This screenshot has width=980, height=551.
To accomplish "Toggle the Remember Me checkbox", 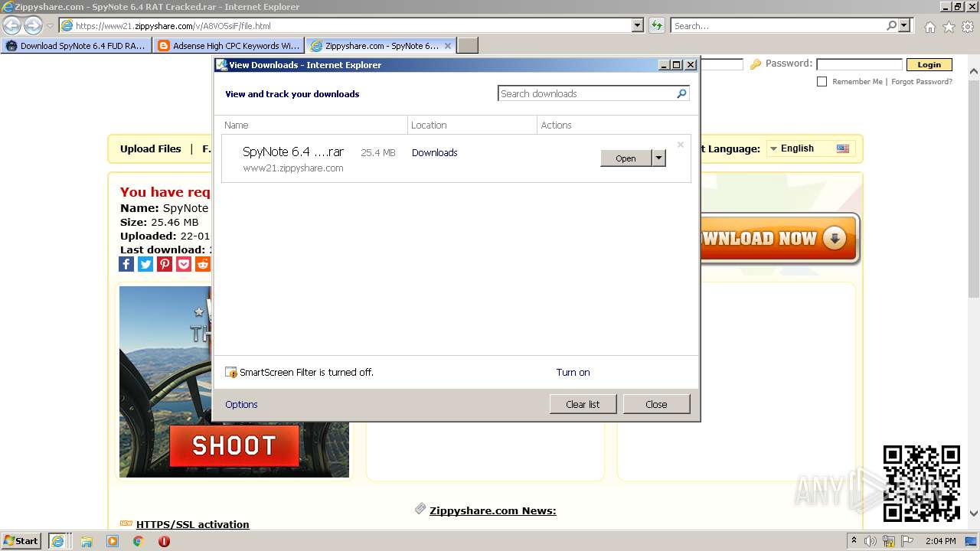I will click(822, 81).
